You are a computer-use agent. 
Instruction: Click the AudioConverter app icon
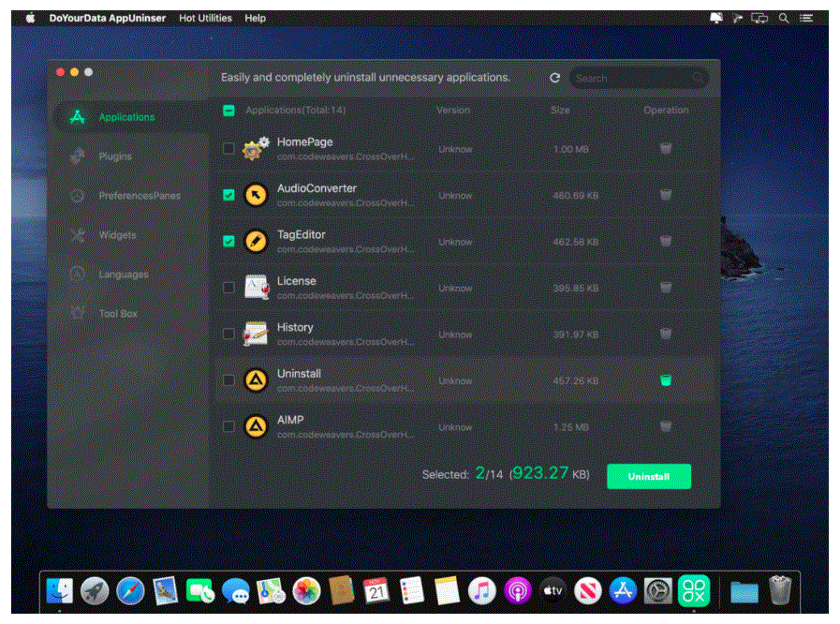point(256,195)
